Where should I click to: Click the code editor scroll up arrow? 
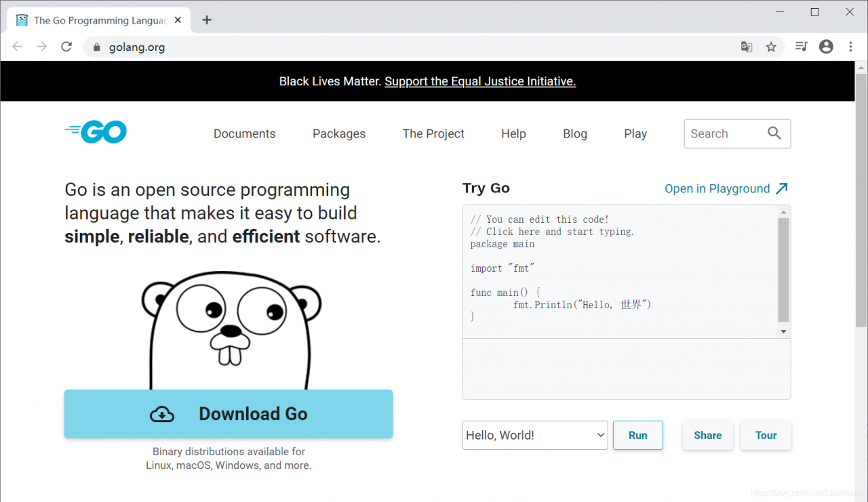click(x=784, y=211)
